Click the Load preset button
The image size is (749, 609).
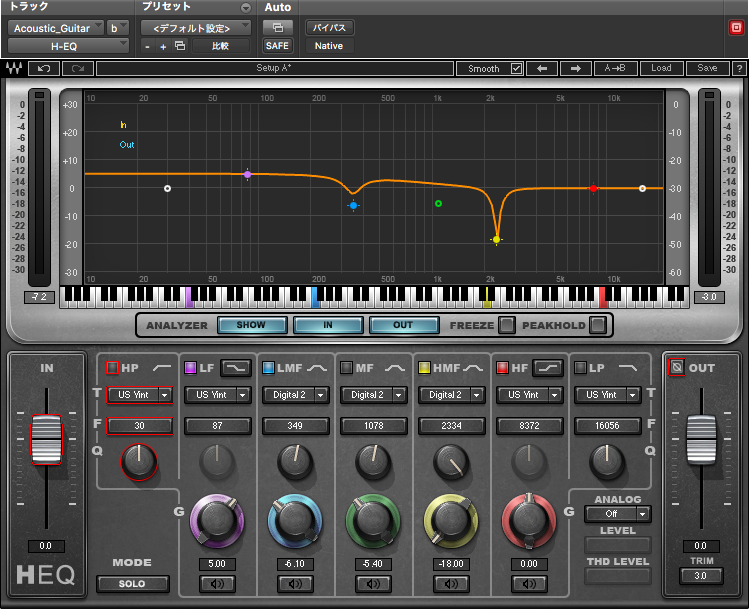click(x=661, y=68)
